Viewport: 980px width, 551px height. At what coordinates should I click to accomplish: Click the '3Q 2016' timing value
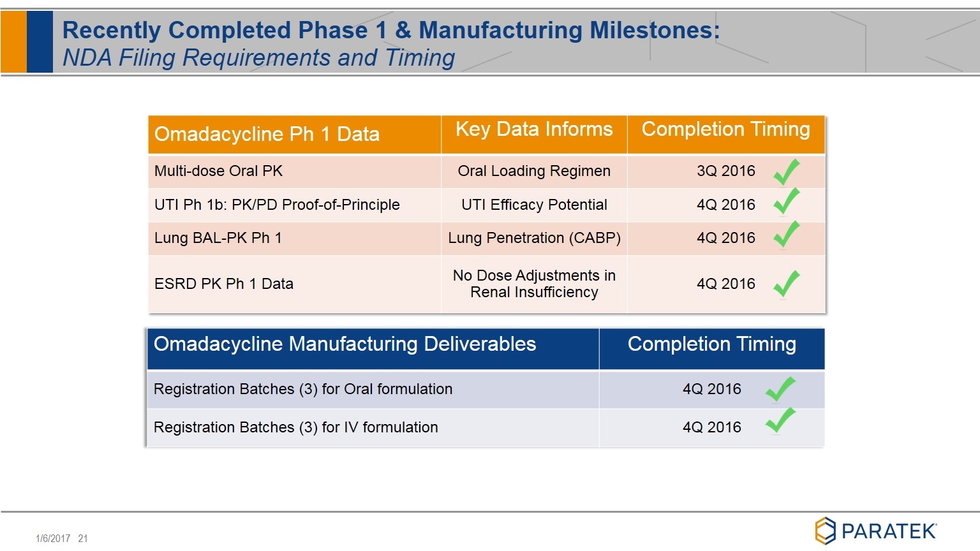click(x=726, y=171)
